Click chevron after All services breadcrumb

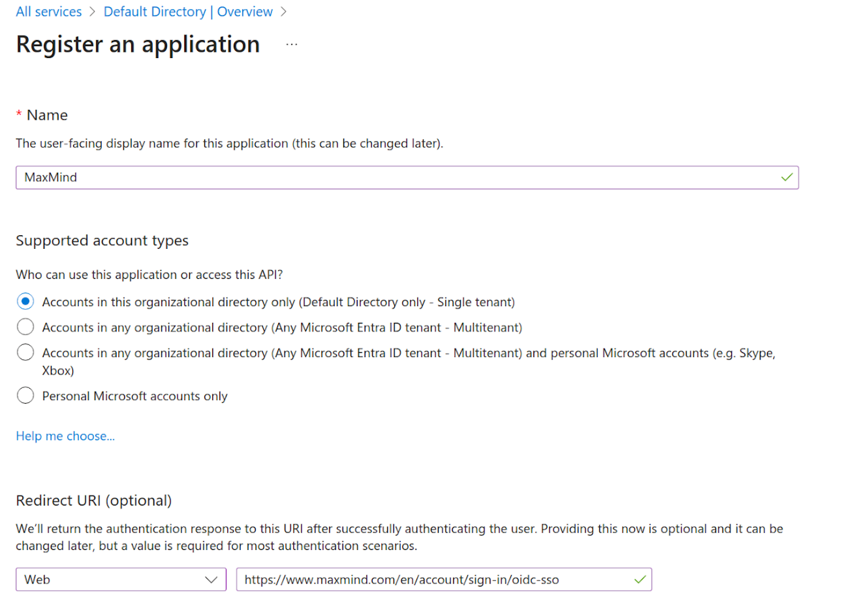click(x=92, y=12)
